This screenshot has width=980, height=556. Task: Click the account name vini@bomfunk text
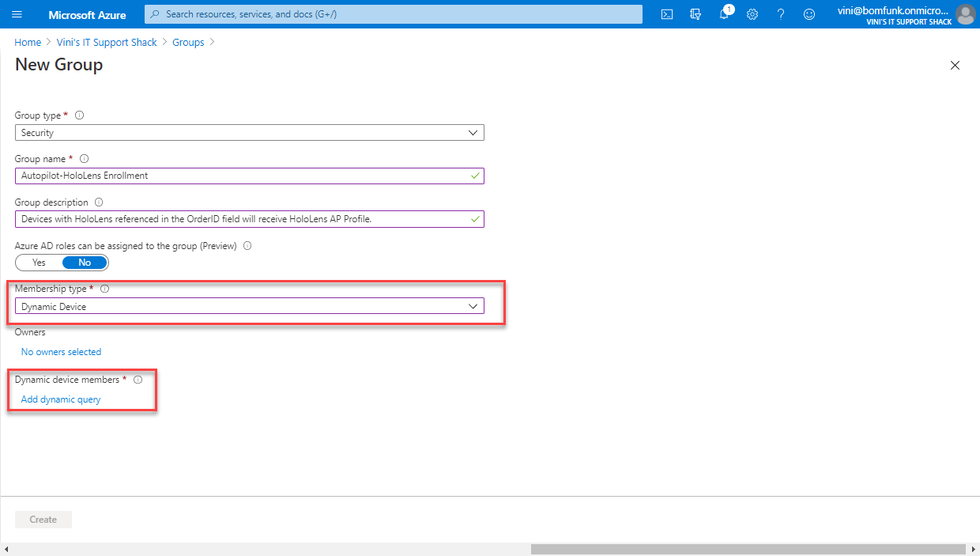pos(895,10)
